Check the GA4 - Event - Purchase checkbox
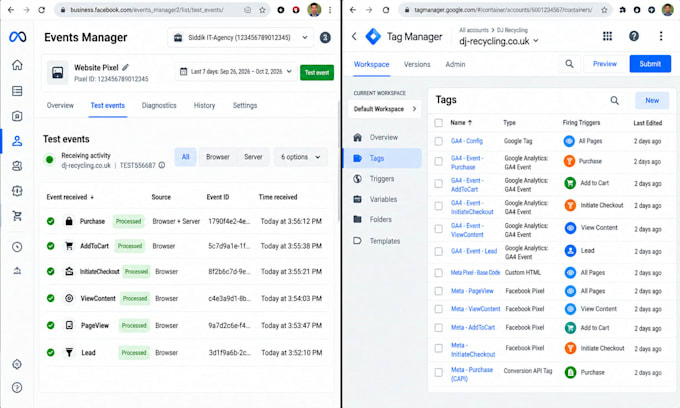The width and height of the screenshot is (680, 408). 438,161
